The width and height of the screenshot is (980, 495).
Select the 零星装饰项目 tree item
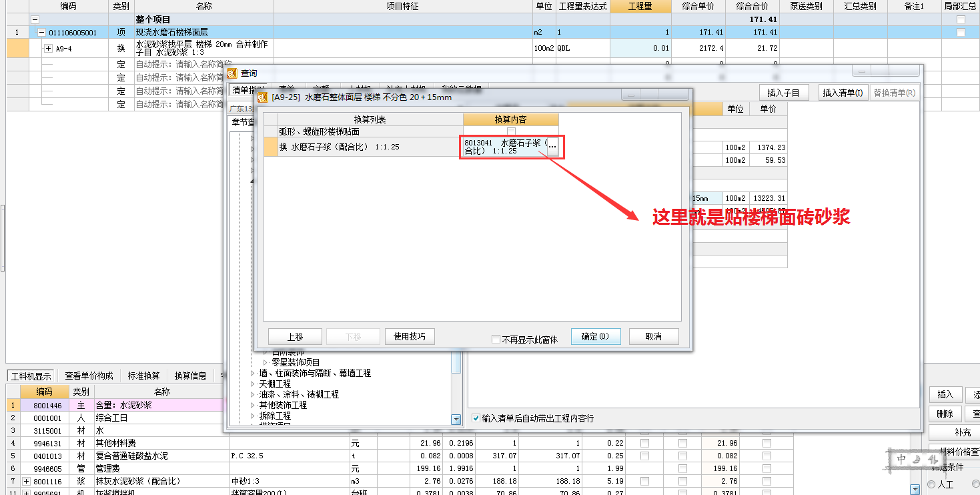(x=296, y=362)
